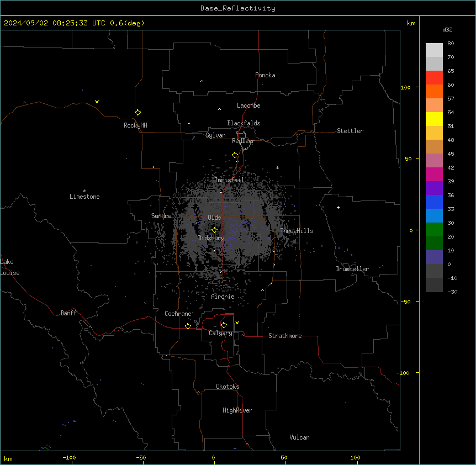Click the blue 36–33 dBZ swatch

click(x=434, y=202)
